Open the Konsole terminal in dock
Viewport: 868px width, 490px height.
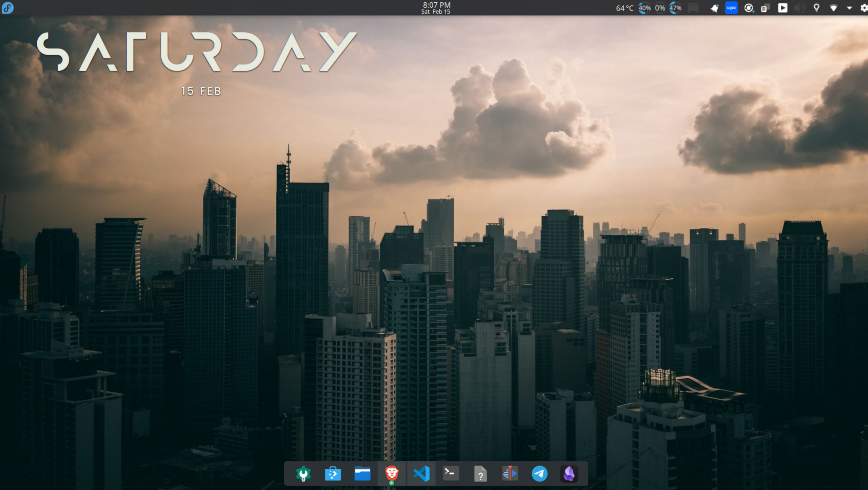[451, 474]
